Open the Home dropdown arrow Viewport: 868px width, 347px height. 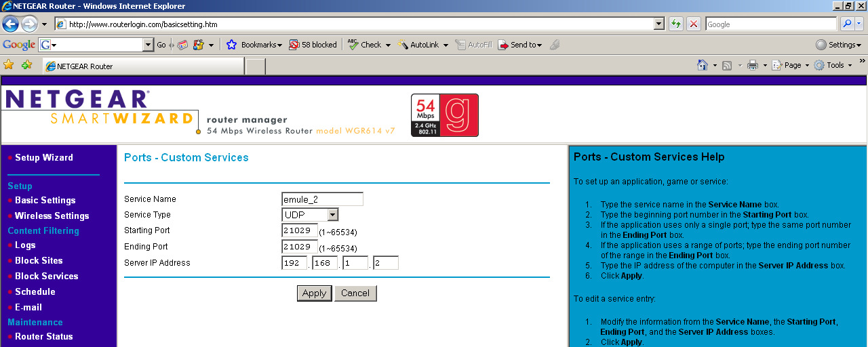pyautogui.click(x=715, y=65)
